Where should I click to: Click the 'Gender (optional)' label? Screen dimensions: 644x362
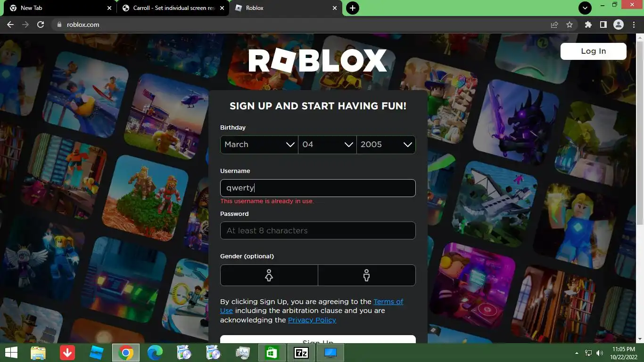[x=247, y=256]
